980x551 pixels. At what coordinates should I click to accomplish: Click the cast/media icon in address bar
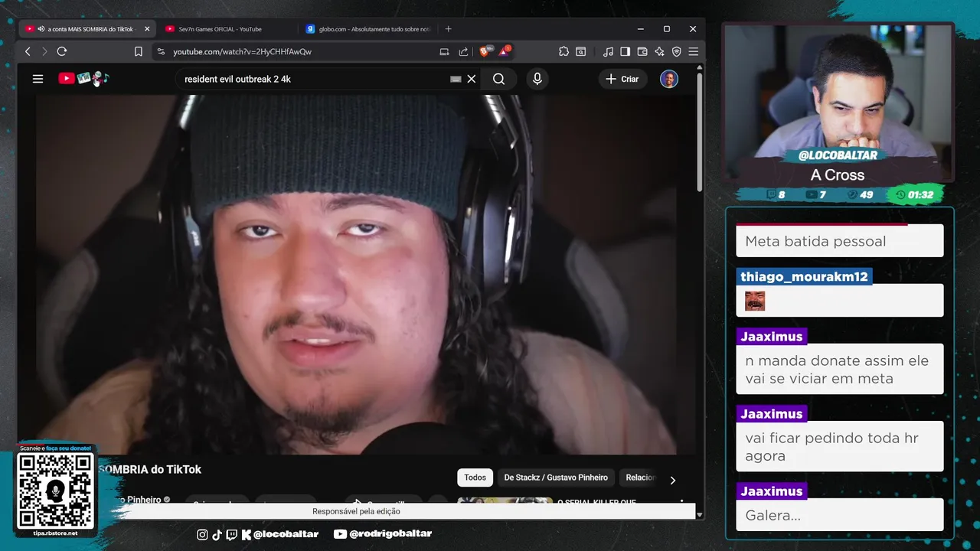[444, 51]
